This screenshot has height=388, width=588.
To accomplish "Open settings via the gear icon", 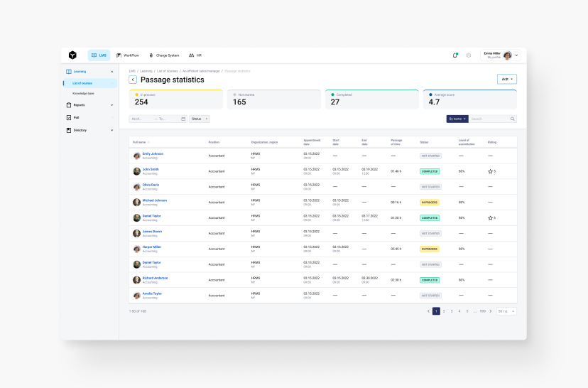I will [x=468, y=55].
